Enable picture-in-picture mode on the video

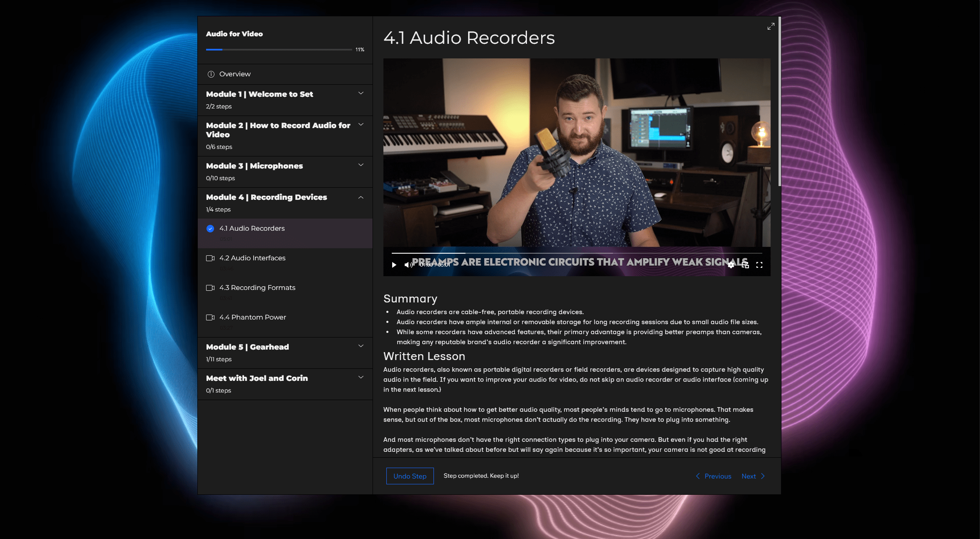click(x=745, y=265)
